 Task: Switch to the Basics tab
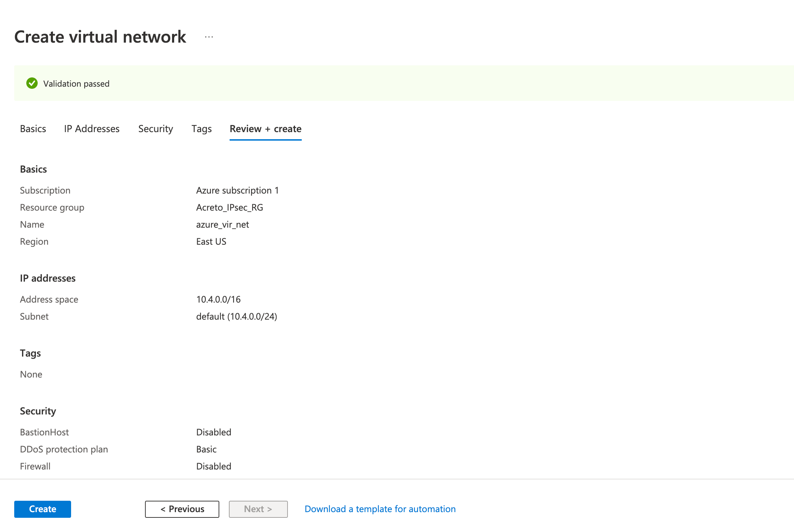tap(33, 129)
